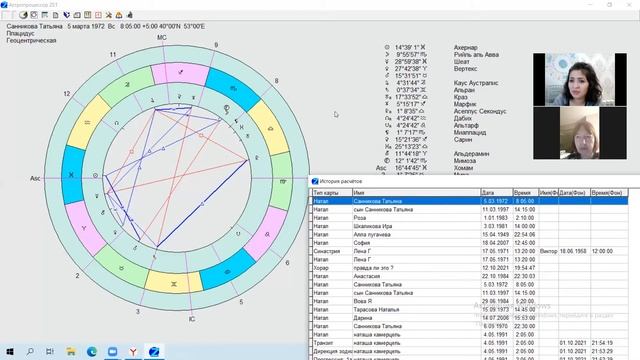This screenshot has height=360, width=640.
Task: Click the orange triangle toolbar icon
Action: pos(119,15)
